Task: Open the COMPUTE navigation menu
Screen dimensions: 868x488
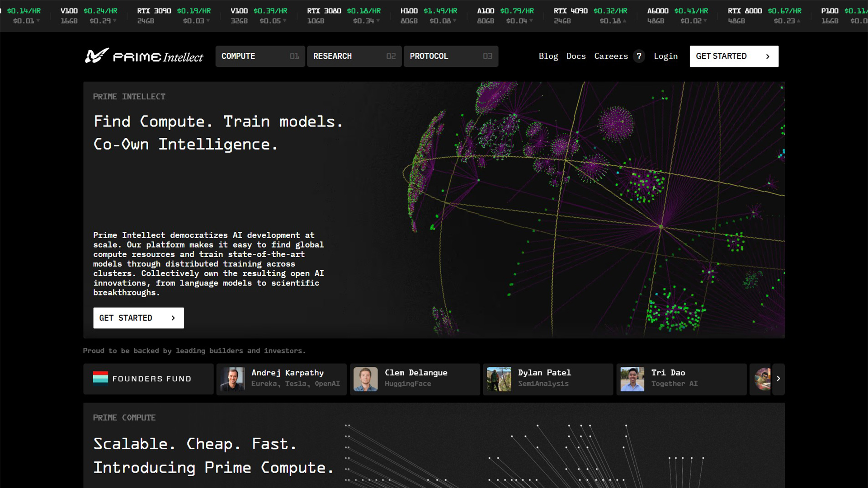Action: pyautogui.click(x=260, y=56)
